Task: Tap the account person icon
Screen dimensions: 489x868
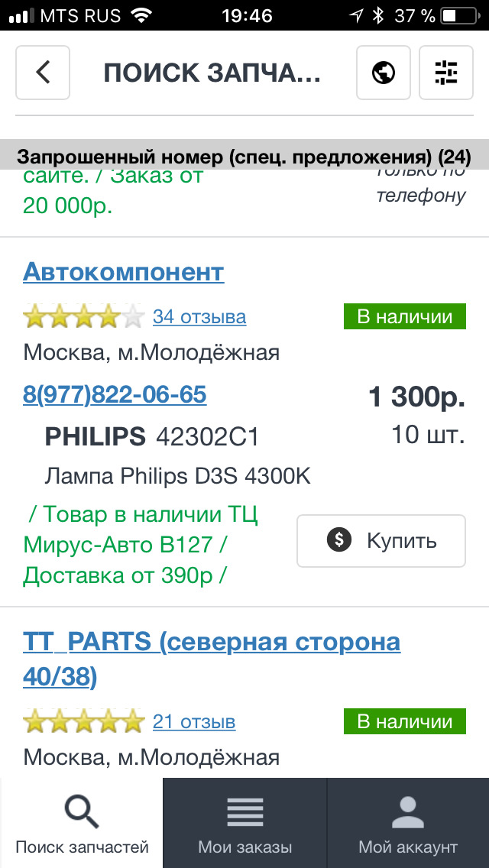Action: pos(408,811)
